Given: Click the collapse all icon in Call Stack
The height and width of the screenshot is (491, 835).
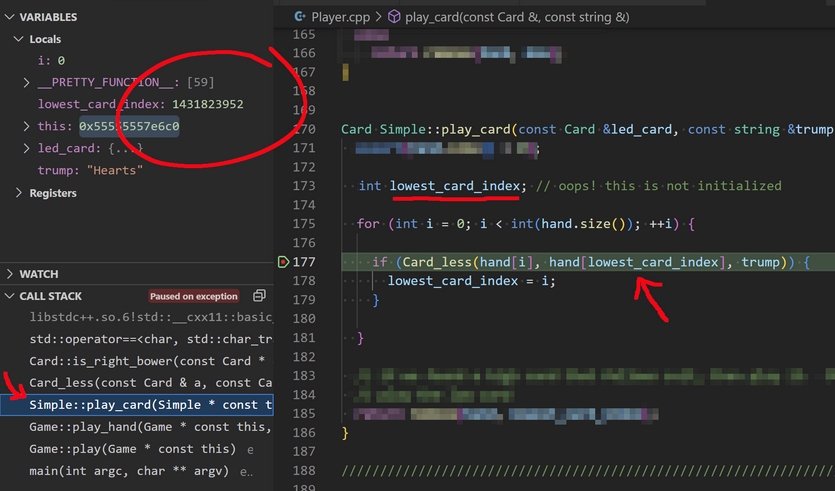Looking at the screenshot, I should (259, 296).
